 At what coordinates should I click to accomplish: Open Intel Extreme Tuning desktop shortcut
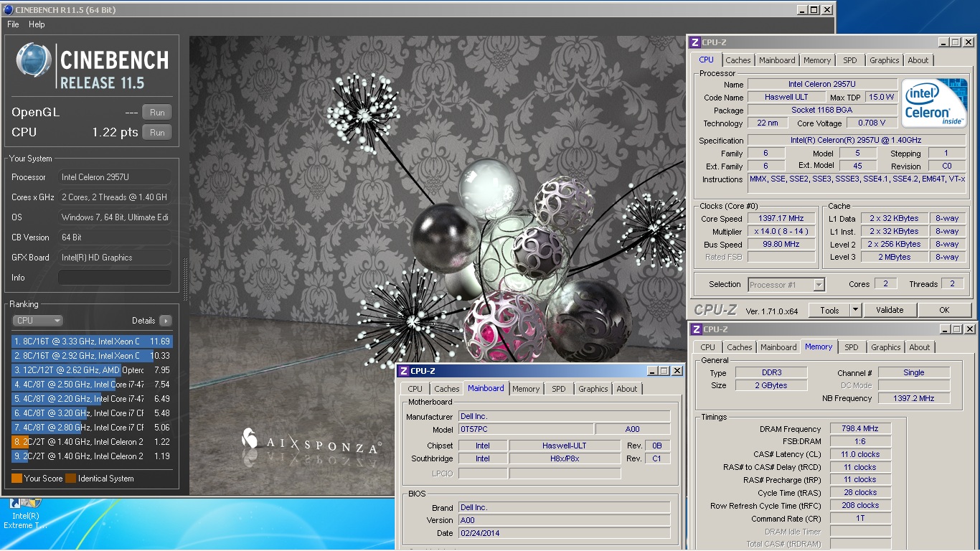pyautogui.click(x=24, y=514)
